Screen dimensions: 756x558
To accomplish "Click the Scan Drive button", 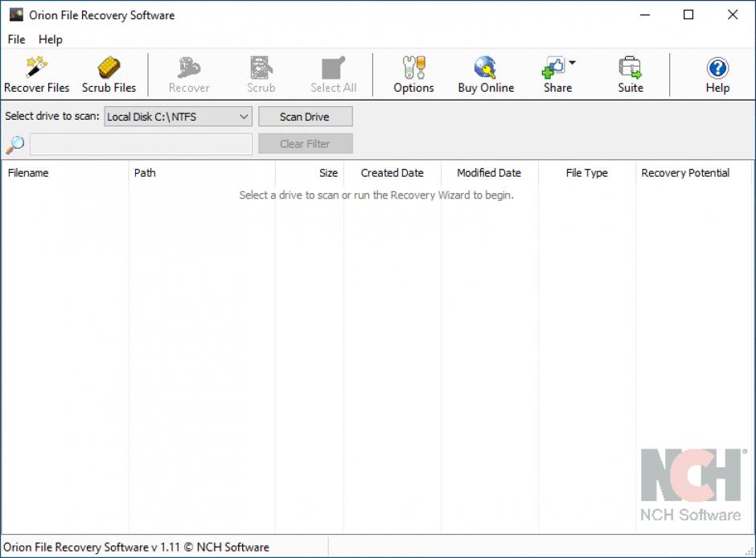I will 305,117.
